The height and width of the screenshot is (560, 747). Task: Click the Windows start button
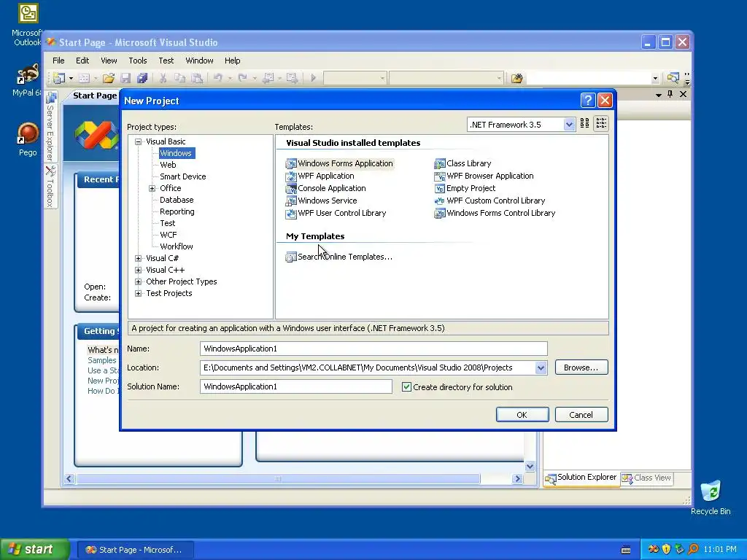pos(34,549)
